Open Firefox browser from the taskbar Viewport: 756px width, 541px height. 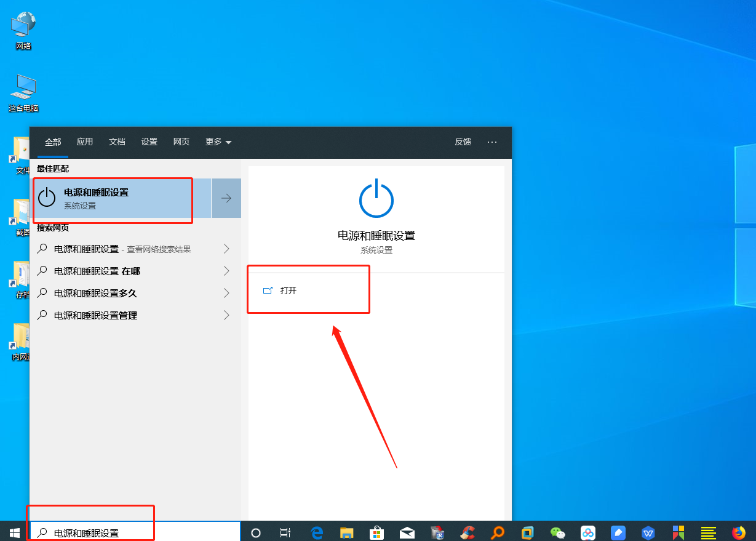tap(738, 532)
